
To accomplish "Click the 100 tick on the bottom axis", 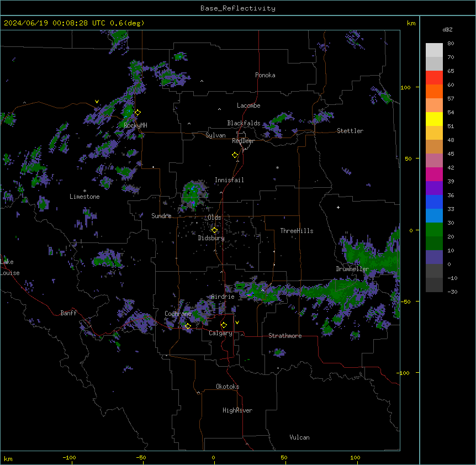I will pos(356,457).
